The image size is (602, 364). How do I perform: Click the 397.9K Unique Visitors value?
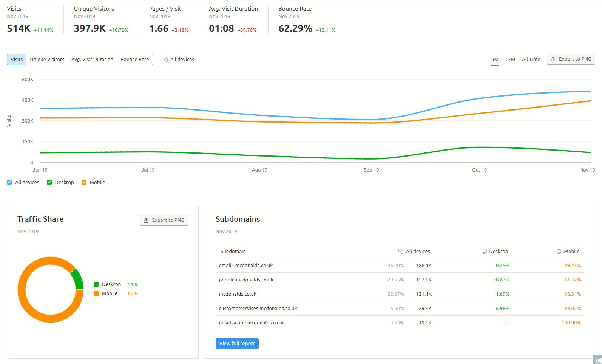[x=90, y=29]
